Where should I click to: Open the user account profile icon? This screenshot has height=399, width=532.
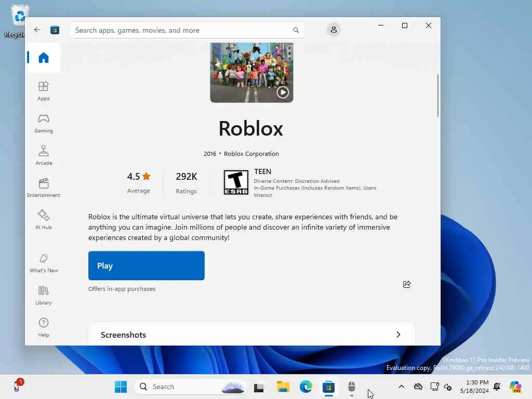334,30
